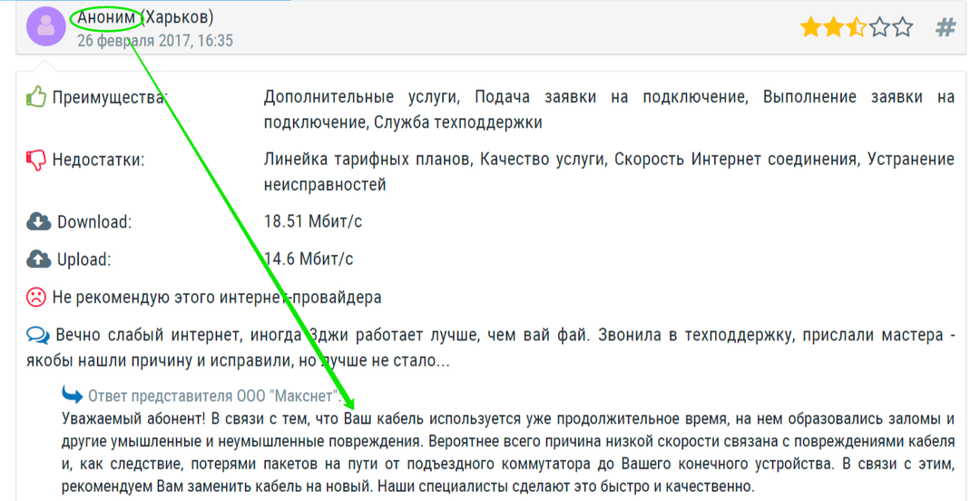Click the red sad face icon
This screenshot has width=980, height=501.
[x=36, y=297]
